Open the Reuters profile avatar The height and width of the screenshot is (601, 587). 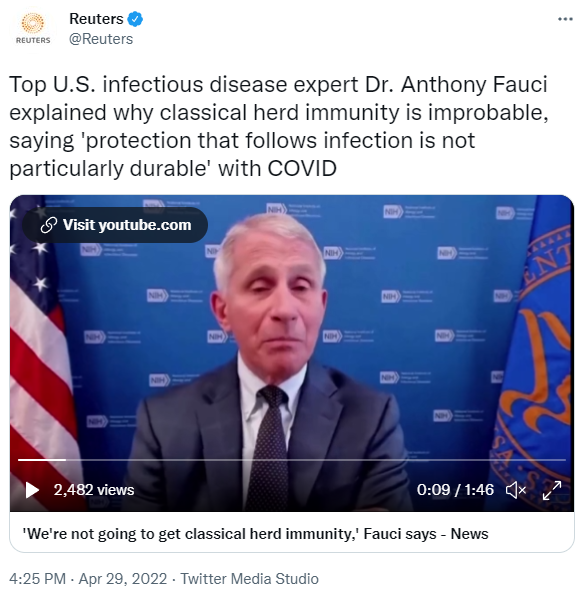tap(33, 29)
